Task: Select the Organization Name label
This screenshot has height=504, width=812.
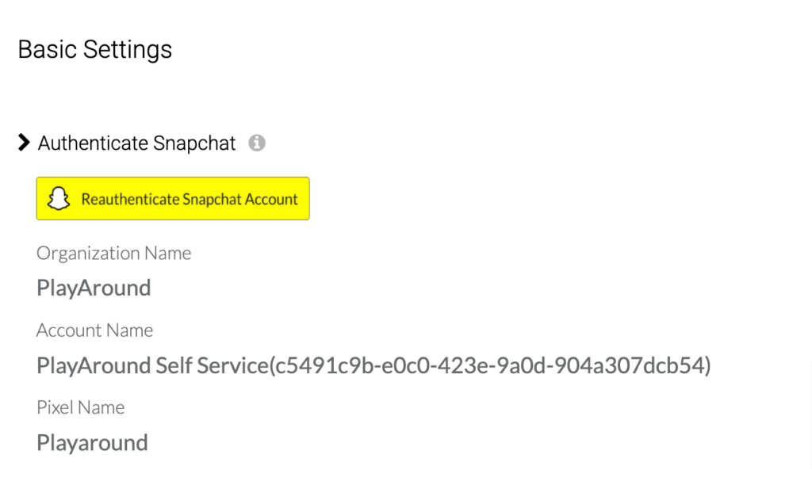Action: tap(113, 254)
